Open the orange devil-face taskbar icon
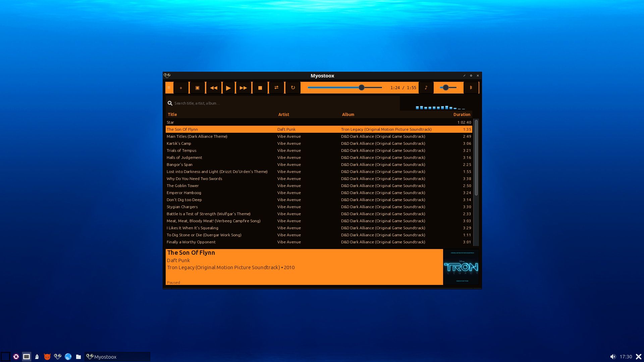 tap(47, 357)
